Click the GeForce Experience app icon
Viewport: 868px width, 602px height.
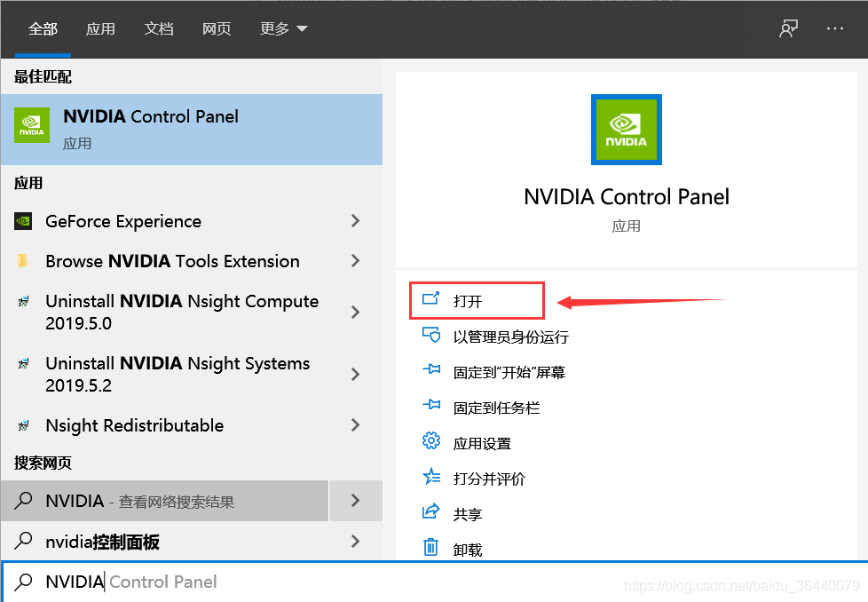(23, 221)
